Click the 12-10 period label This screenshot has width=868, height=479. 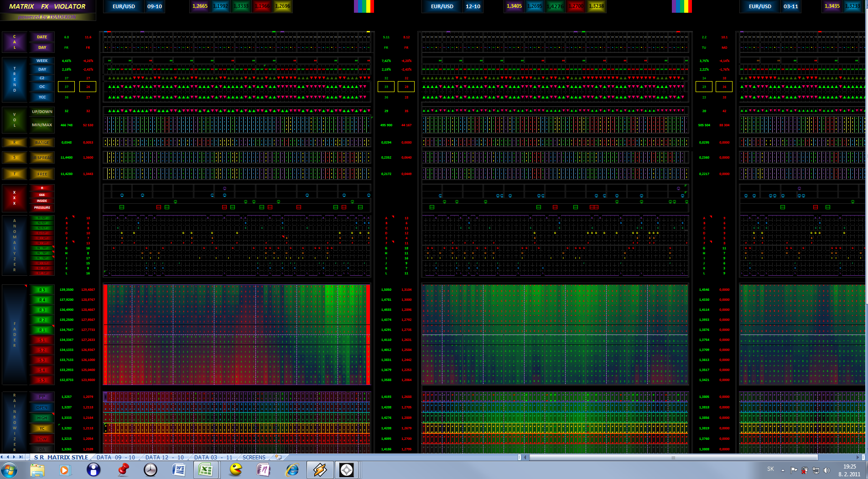473,6
